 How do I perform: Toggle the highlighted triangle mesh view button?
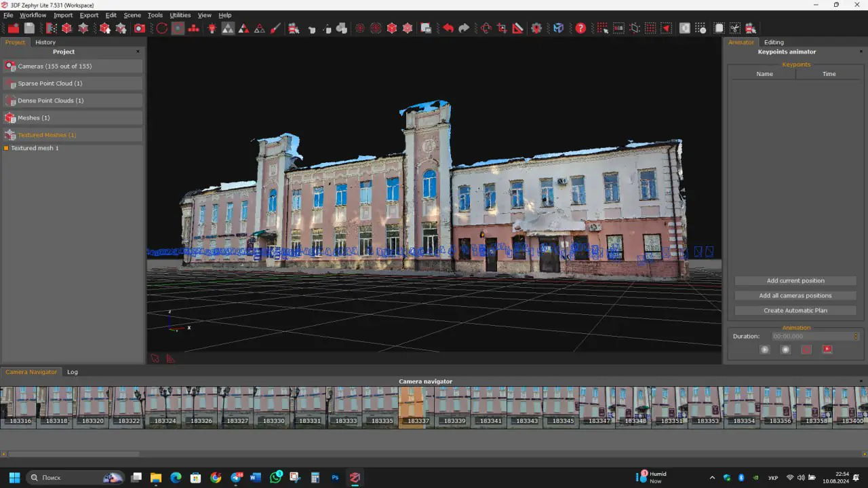click(228, 28)
